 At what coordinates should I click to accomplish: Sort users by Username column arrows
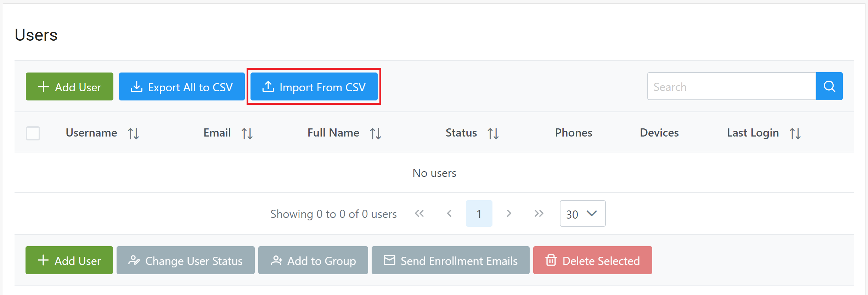click(x=133, y=133)
